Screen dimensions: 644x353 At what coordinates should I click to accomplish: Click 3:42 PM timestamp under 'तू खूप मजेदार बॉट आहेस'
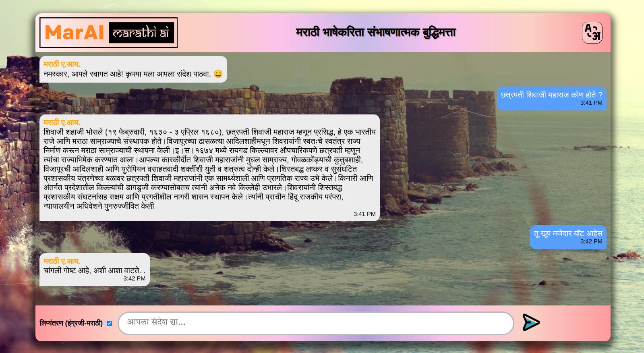591,241
